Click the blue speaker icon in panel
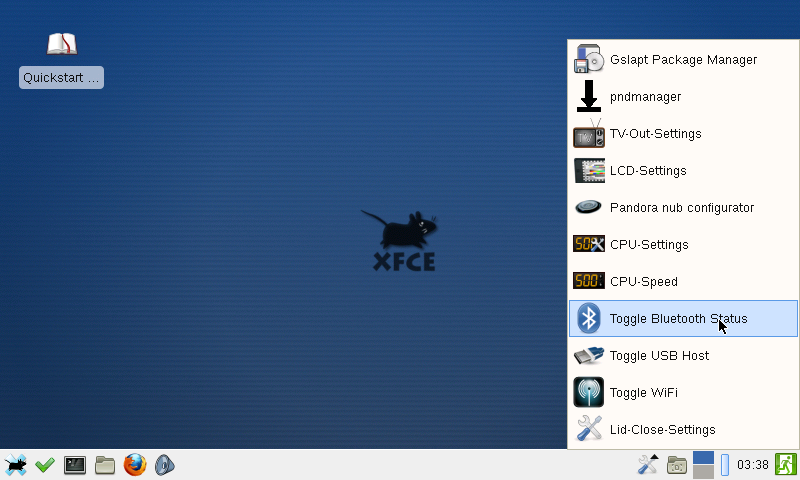This screenshot has width=800, height=480. coord(165,465)
